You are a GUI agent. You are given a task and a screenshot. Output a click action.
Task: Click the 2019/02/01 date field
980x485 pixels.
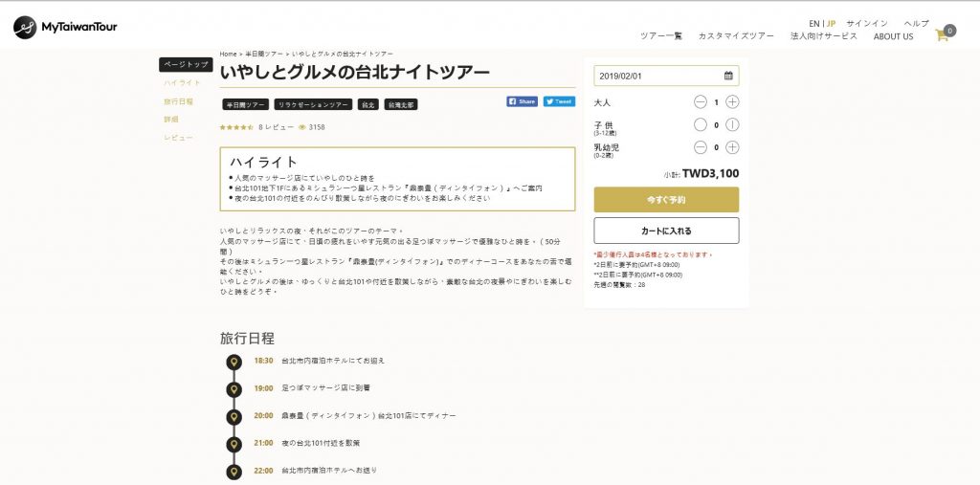click(656, 76)
